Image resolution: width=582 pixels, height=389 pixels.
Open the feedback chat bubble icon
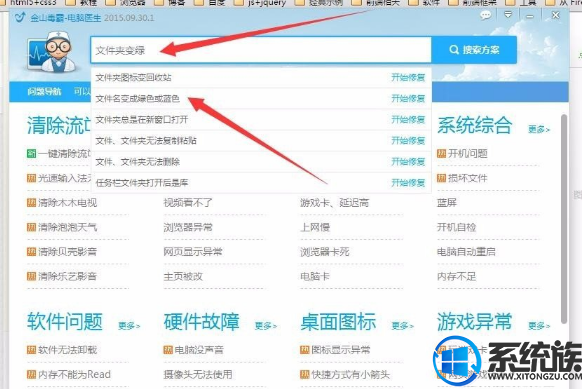[485, 16]
